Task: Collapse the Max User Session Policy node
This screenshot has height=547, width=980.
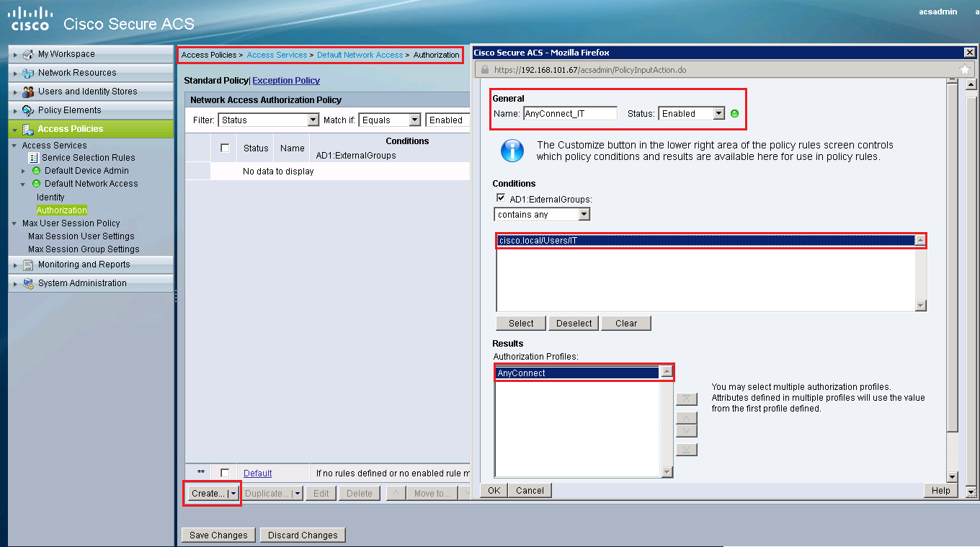Action: [14, 223]
